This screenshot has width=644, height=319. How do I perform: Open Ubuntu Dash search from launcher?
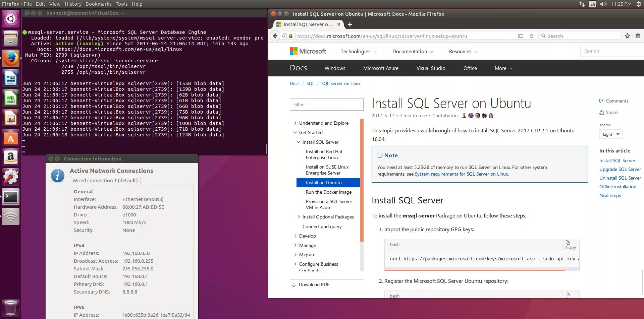tap(11, 19)
